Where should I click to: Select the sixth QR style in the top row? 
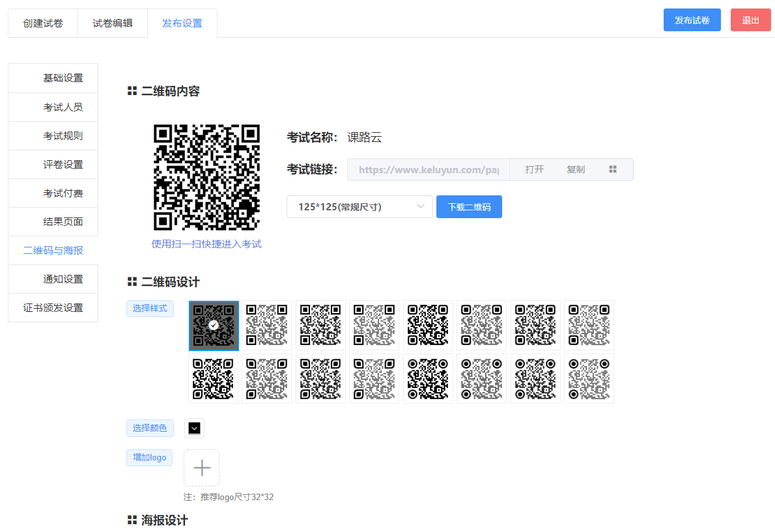pos(481,325)
